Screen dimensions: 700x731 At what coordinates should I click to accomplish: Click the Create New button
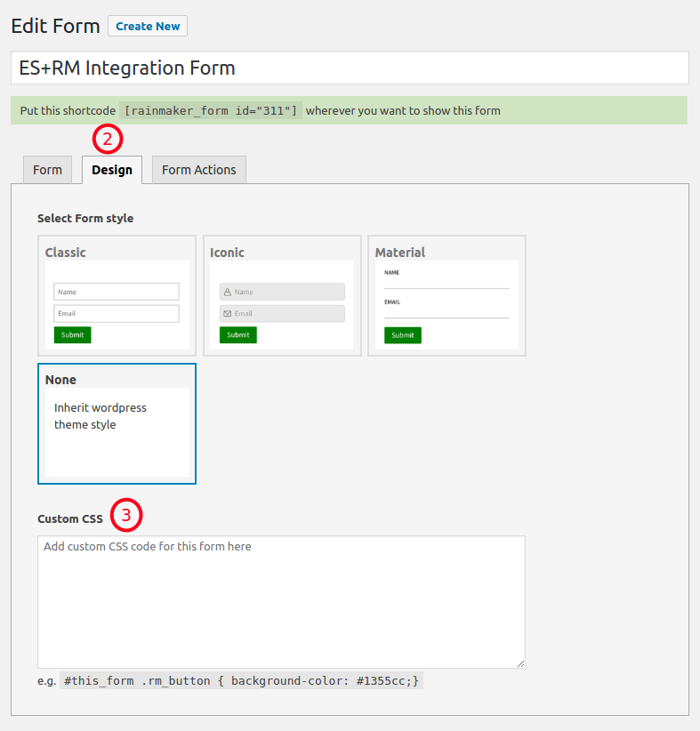coord(148,26)
